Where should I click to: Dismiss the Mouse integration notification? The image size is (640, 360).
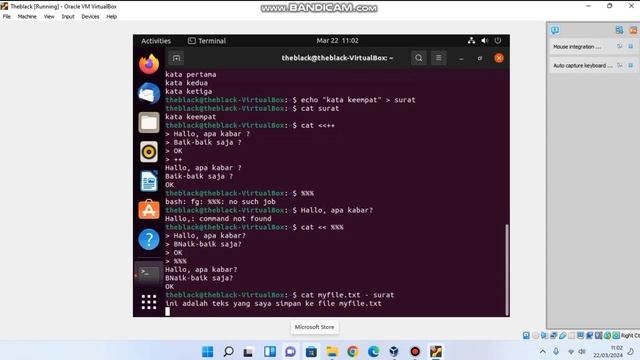(631, 47)
